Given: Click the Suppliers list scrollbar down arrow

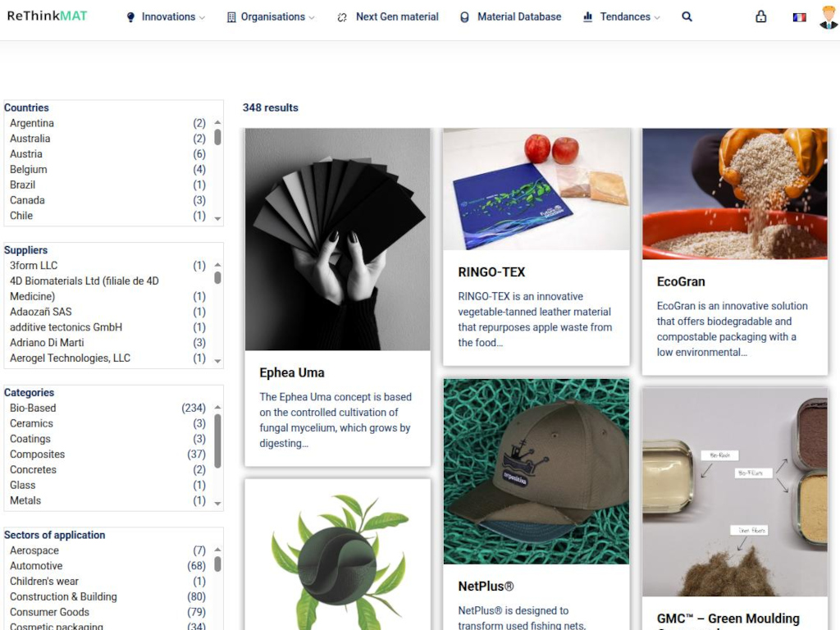Looking at the screenshot, I should click(x=217, y=361).
